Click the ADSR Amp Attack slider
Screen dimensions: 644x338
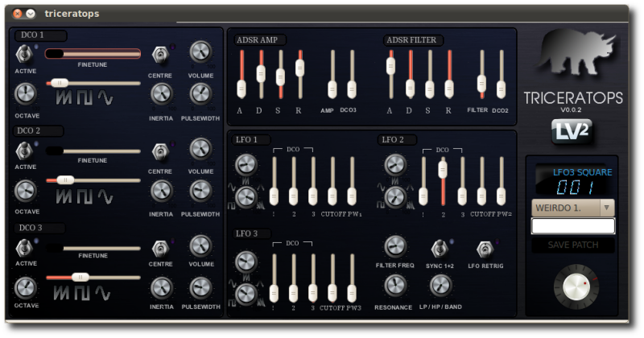pos(242,75)
